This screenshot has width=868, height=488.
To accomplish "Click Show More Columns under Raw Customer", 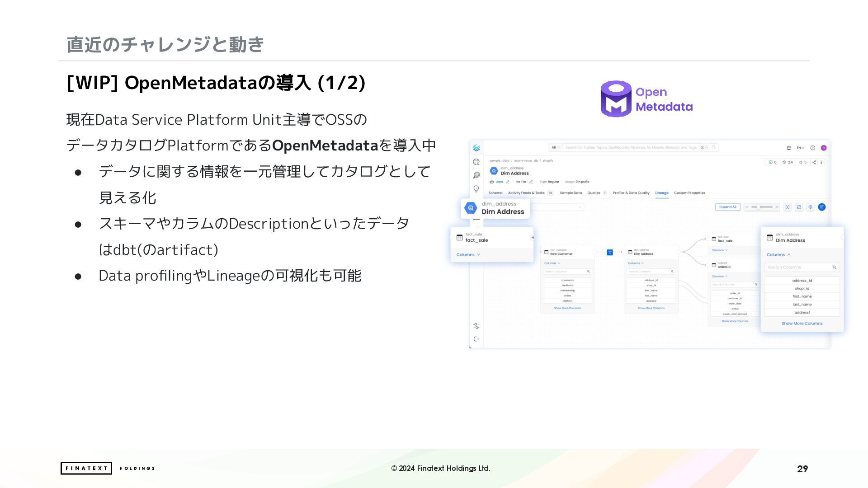I will click(567, 308).
